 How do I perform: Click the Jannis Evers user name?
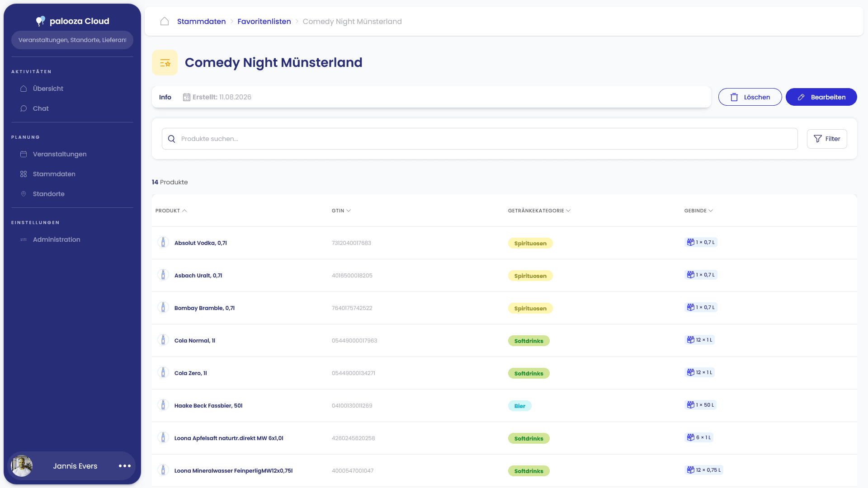75,466
